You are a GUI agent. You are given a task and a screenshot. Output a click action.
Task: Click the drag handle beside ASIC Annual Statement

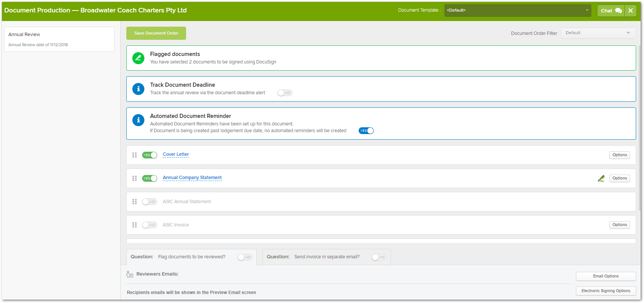[135, 202]
